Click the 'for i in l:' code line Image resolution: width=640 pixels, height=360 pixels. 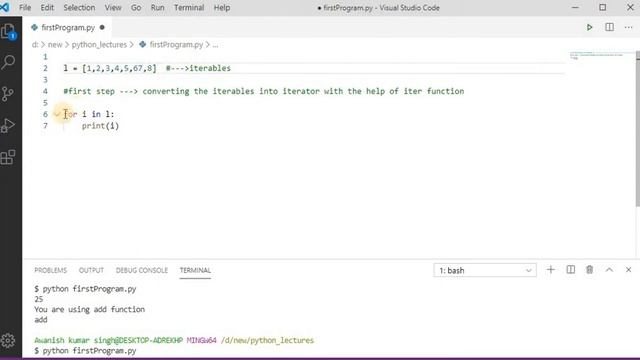pyautogui.click(x=89, y=114)
